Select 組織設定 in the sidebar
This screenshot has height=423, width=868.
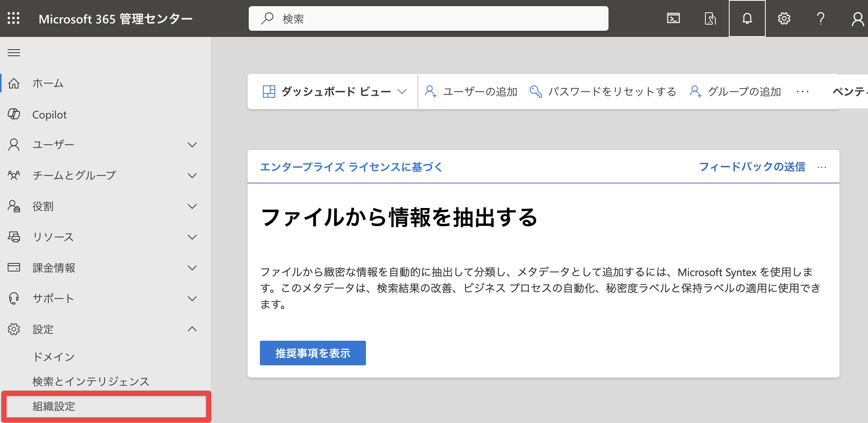pyautogui.click(x=106, y=406)
